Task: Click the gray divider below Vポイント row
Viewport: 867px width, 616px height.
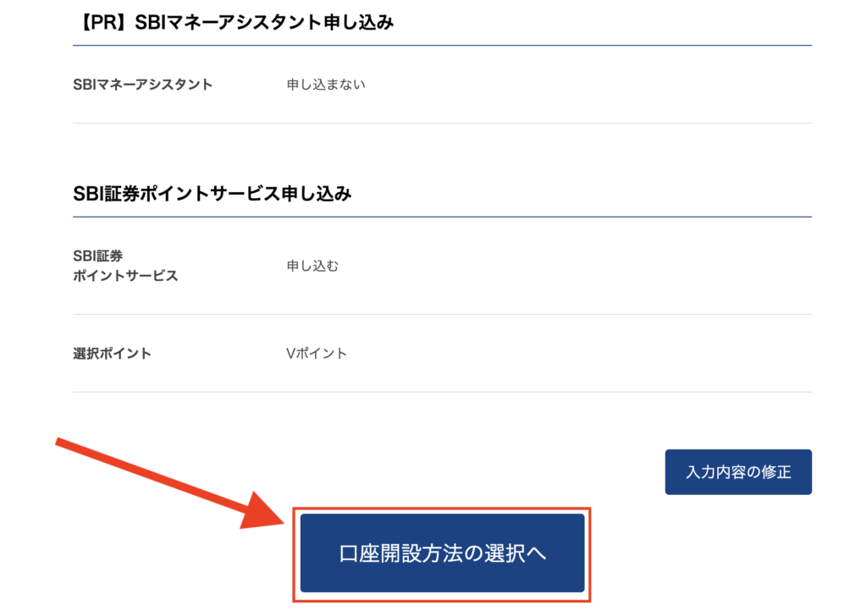Action: [442, 392]
